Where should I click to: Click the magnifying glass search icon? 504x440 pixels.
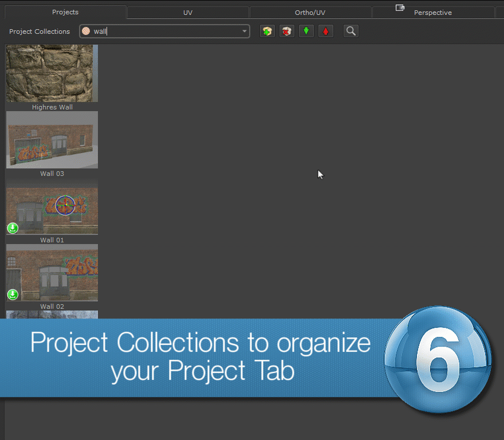tap(351, 32)
